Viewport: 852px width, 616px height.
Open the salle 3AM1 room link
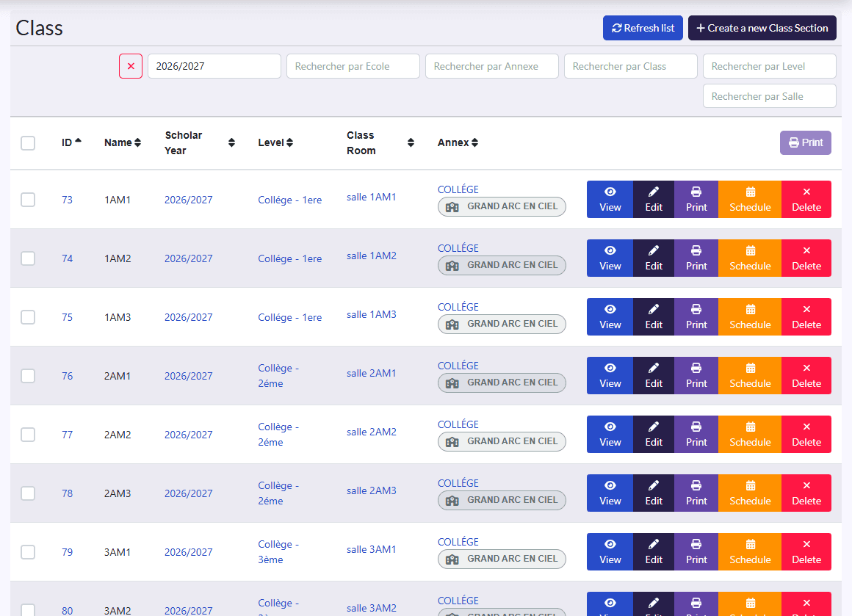click(372, 550)
